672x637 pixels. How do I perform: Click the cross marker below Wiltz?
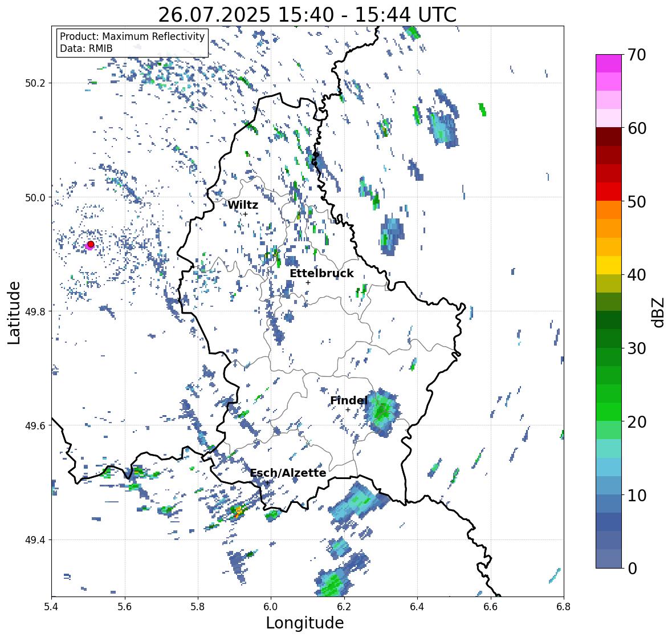246,214
